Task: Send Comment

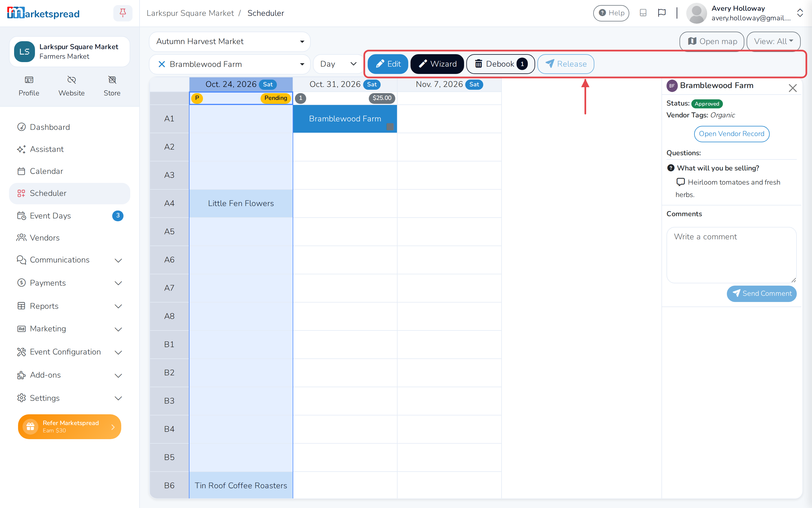Action: click(x=761, y=294)
